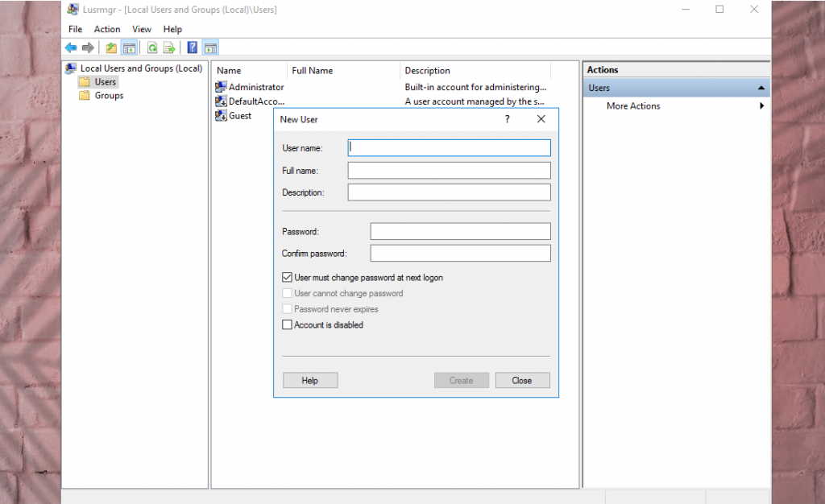
Task: Click the Up one level folder icon
Action: pos(111,48)
